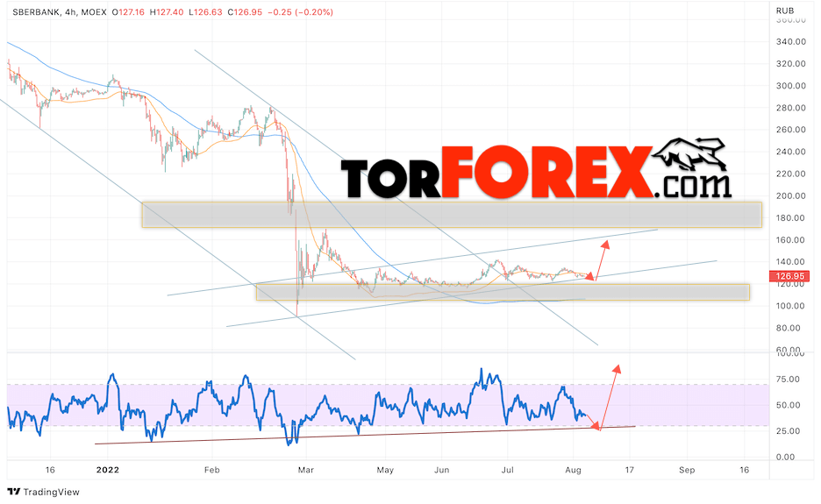Click the 280.00 price axis label
This screenshot has width=821, height=504.
coord(790,107)
